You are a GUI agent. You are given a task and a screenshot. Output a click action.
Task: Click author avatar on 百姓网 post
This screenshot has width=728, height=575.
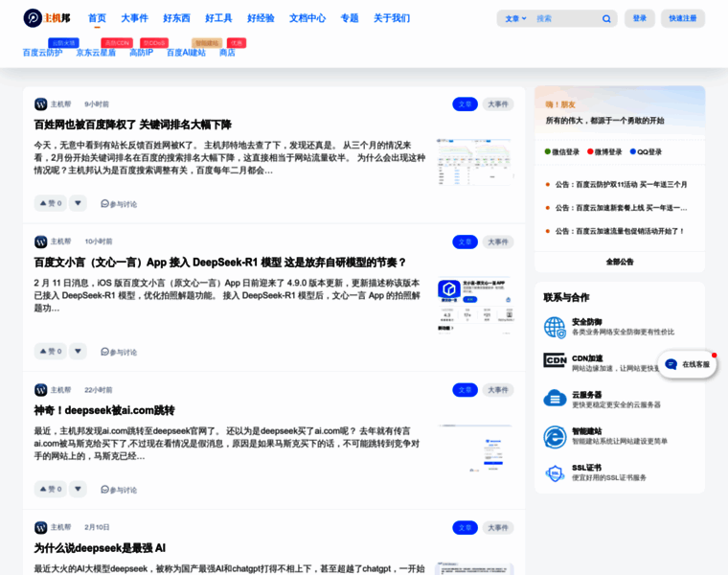[41, 104]
